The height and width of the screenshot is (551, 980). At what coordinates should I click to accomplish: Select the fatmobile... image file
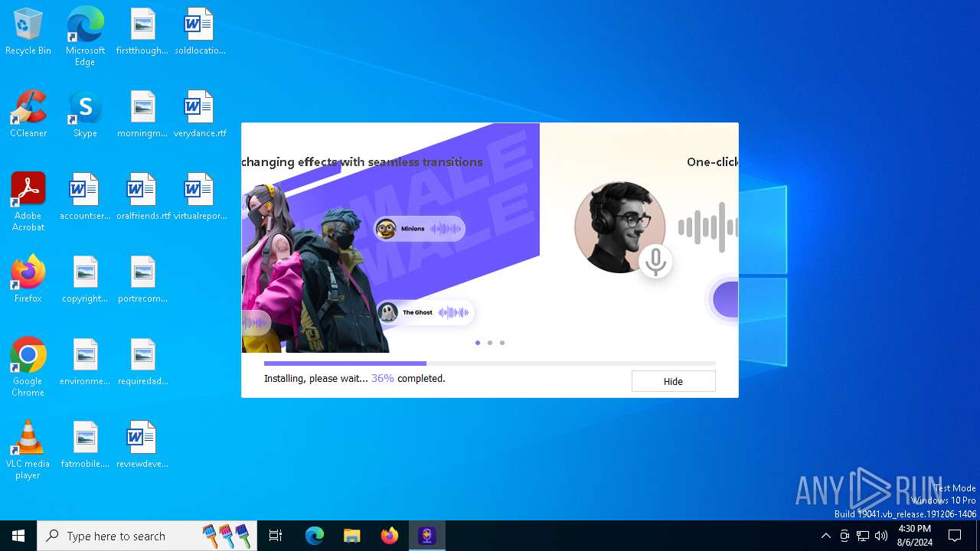click(85, 445)
